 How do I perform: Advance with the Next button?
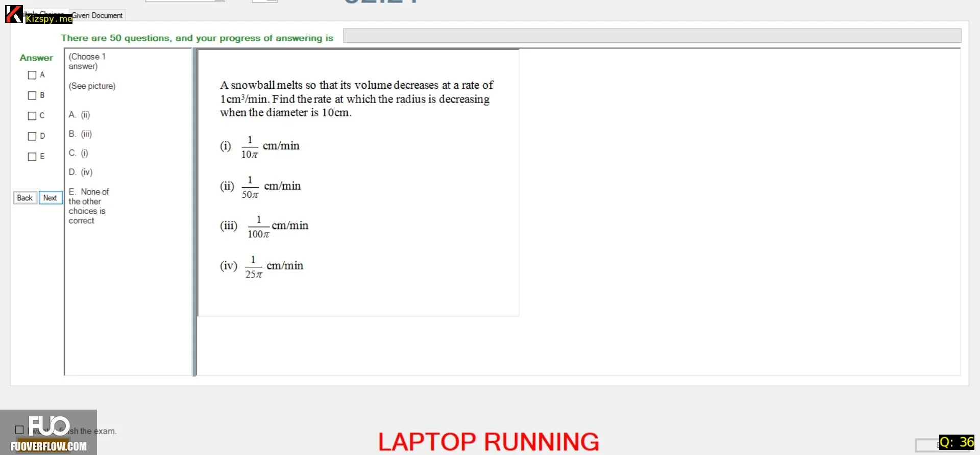tap(50, 198)
